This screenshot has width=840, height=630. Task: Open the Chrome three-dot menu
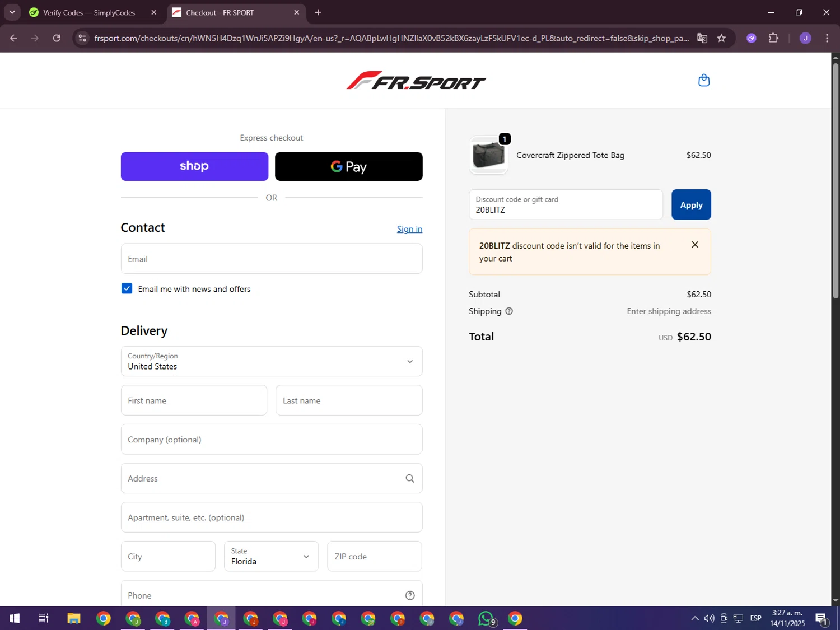[x=827, y=38]
